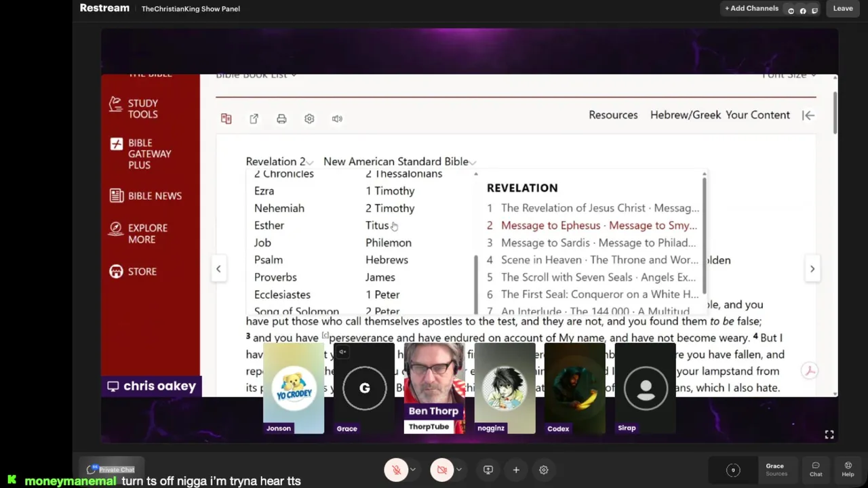Open the Private Chat badge
868x488 pixels.
(x=111, y=469)
